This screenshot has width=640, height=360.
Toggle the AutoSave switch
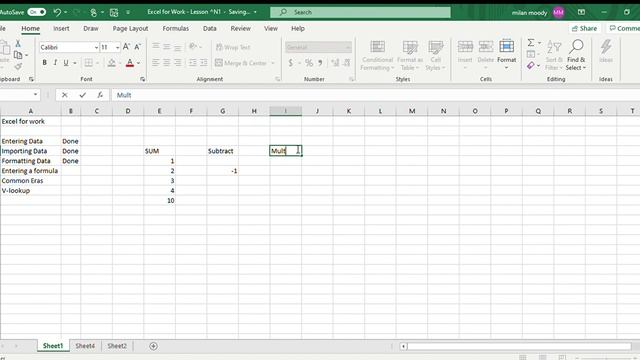click(x=36, y=12)
